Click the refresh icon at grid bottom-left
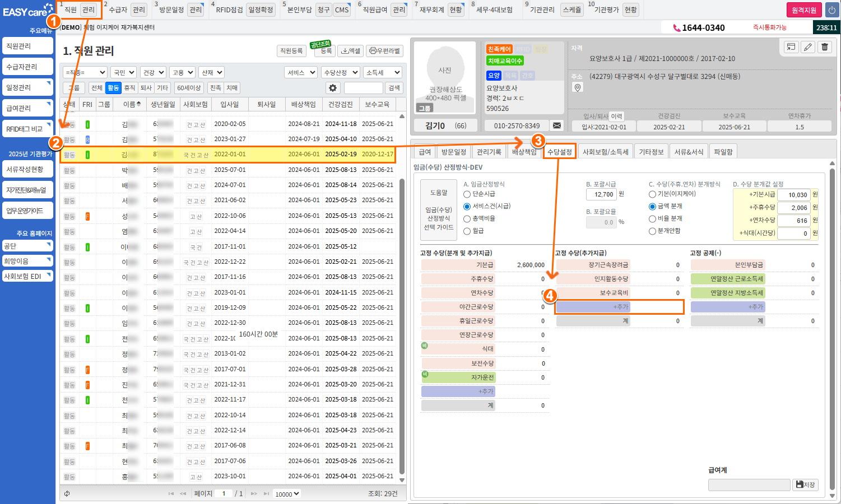Screen dimensions: 841x504 click(x=67, y=493)
